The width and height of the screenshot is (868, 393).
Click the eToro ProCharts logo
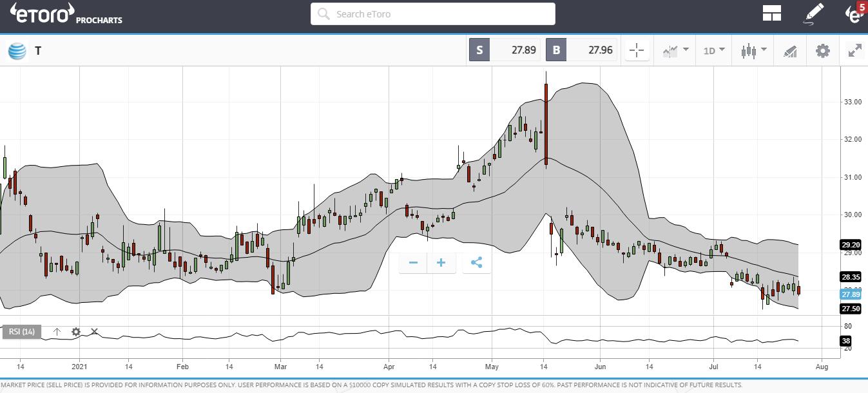tap(66, 14)
